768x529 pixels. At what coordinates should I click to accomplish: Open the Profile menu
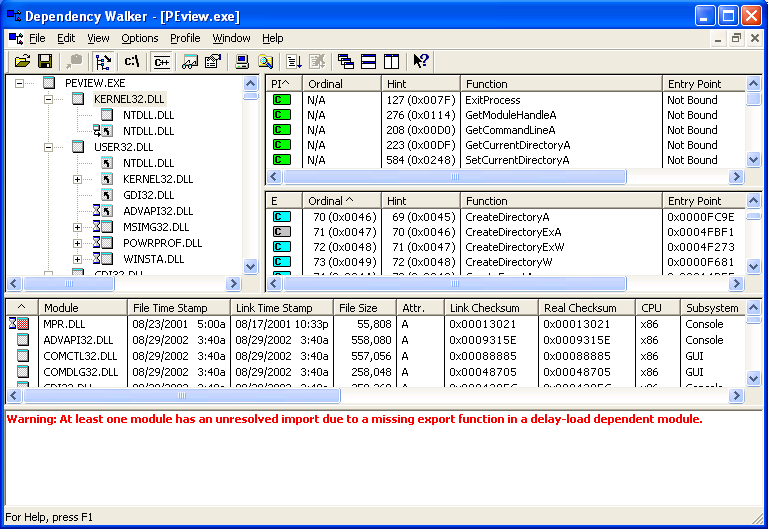(x=185, y=38)
